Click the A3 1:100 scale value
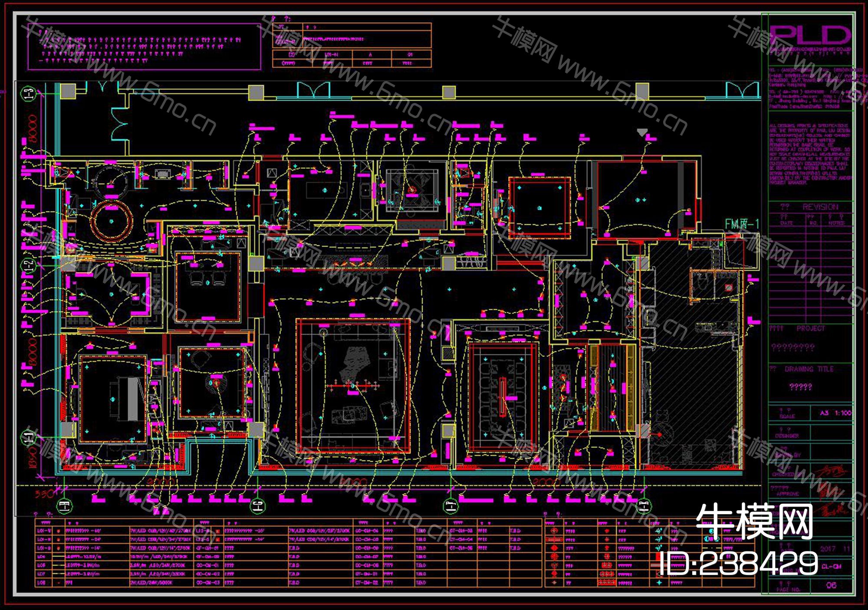868x610 pixels. click(x=836, y=413)
